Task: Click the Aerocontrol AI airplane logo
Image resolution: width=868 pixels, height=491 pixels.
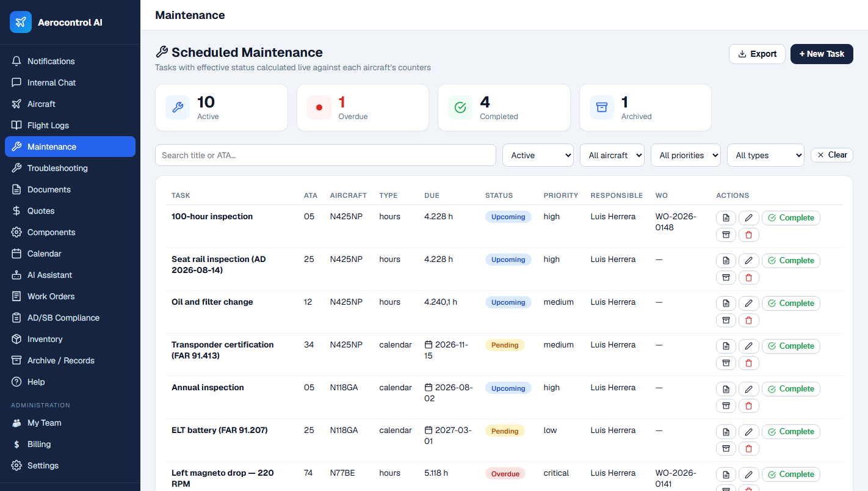Action: [21, 22]
